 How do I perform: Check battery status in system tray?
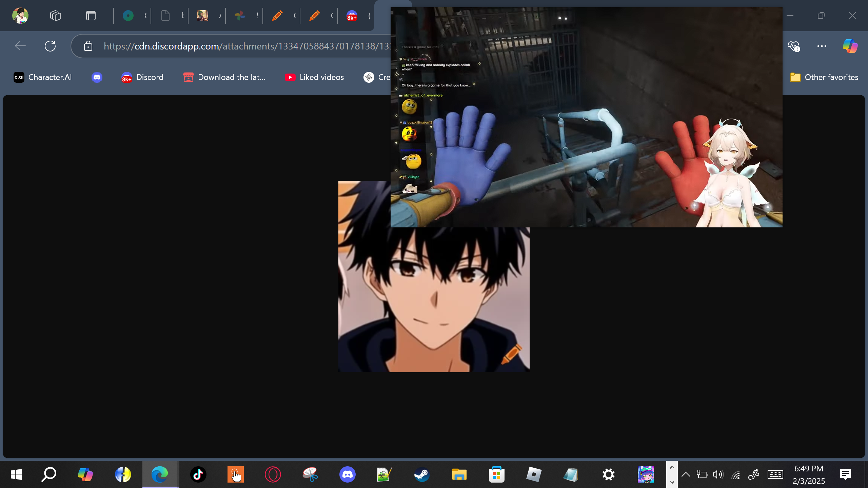702,474
